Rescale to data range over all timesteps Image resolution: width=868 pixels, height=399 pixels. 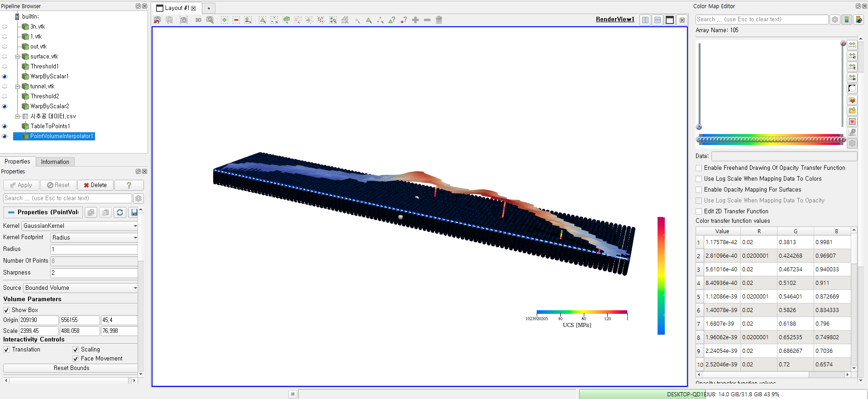852,67
